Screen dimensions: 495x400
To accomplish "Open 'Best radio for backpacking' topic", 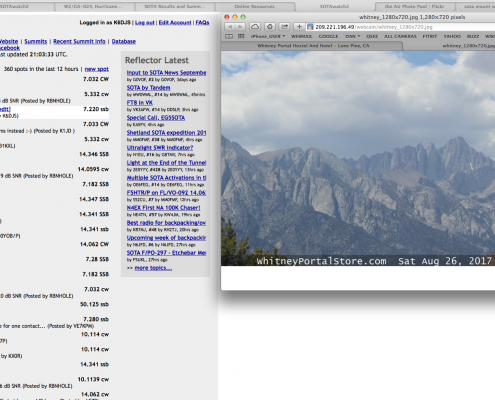I will click(166, 223).
